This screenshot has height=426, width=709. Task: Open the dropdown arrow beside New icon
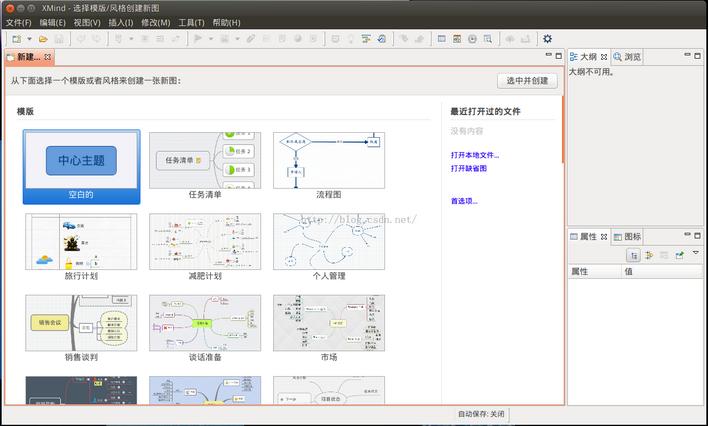[x=29, y=39]
